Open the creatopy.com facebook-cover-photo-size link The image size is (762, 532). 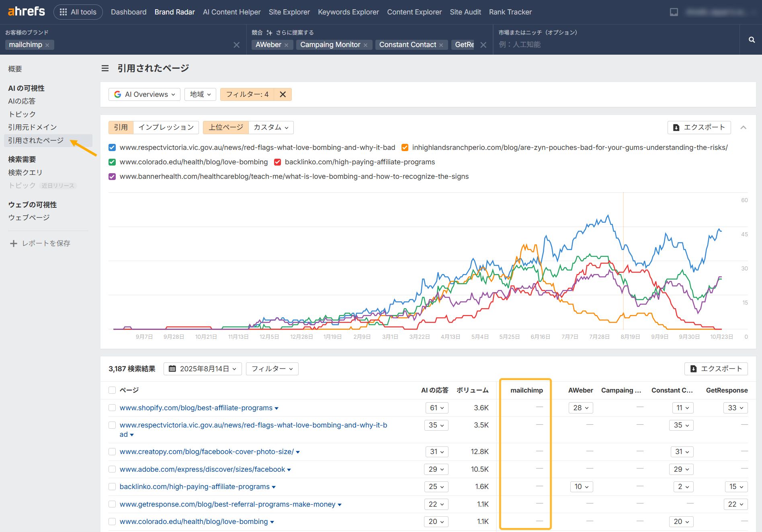(x=206, y=452)
